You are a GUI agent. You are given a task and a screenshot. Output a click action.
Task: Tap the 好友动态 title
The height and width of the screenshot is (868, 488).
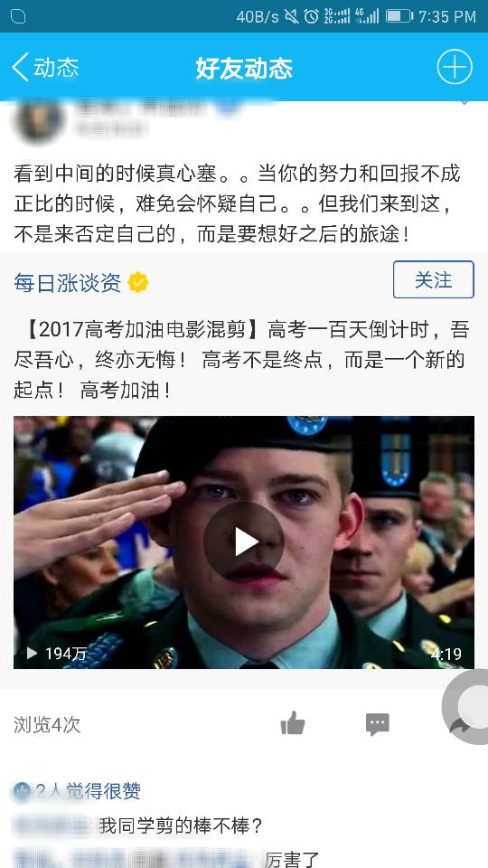click(244, 68)
